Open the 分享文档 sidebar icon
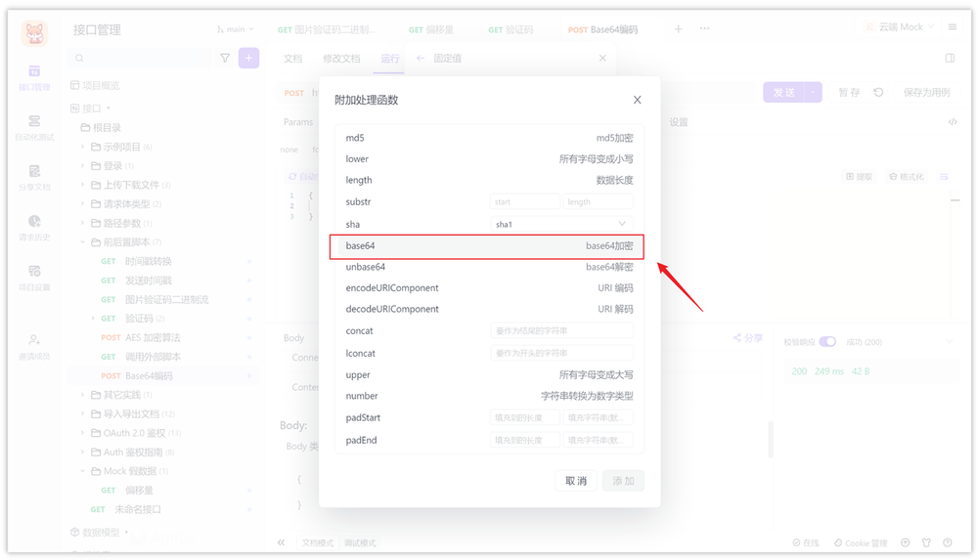This screenshot has height=560, width=978. tap(34, 177)
